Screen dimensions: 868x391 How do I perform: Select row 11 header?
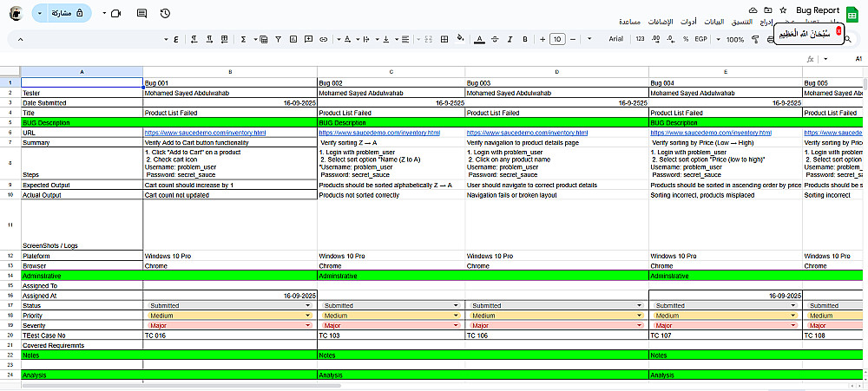pos(10,225)
